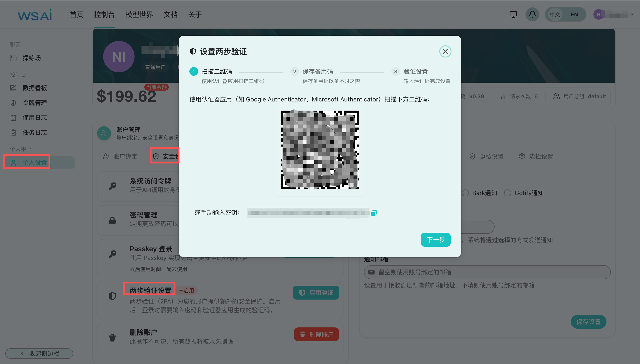Switch language to 中文
The image size is (640, 364).
coord(554,15)
